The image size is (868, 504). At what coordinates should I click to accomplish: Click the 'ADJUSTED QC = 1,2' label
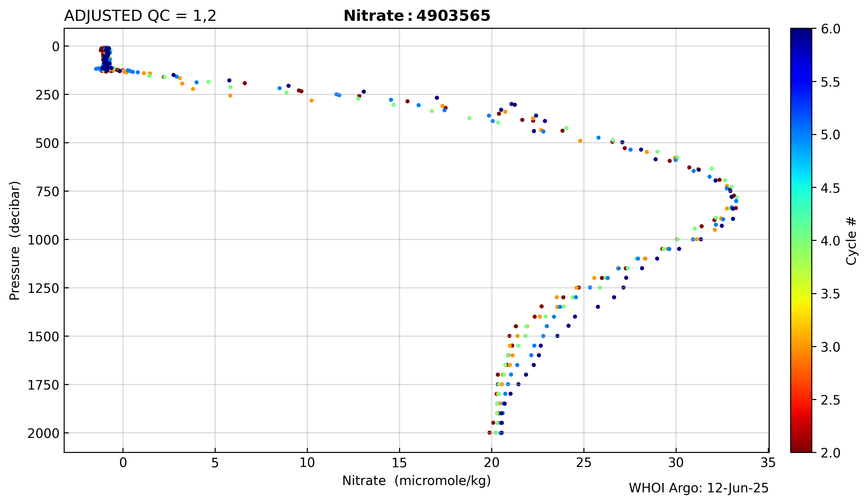(140, 16)
